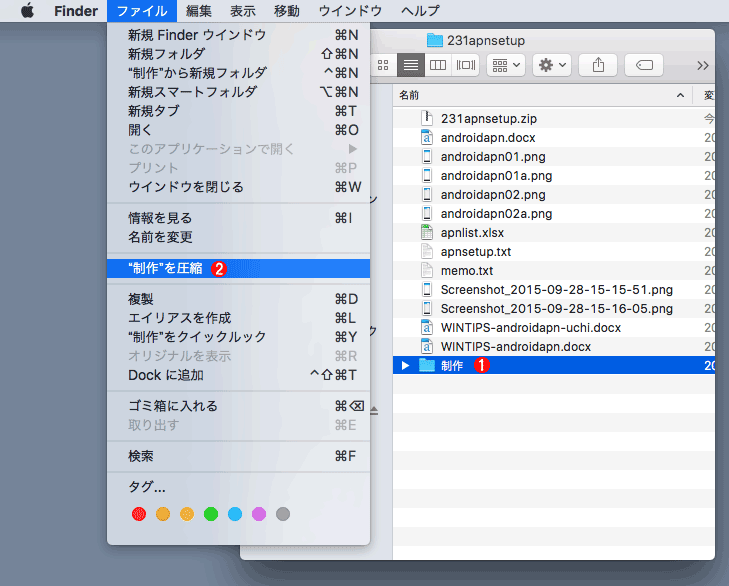Expand the 制作 folder disclosure triangle
The width and height of the screenshot is (729, 586).
[x=405, y=366]
